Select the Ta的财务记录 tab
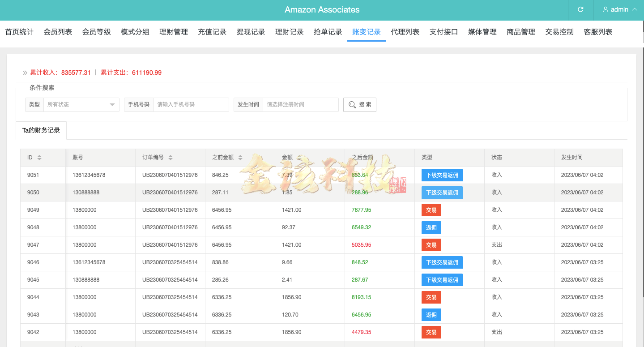This screenshot has height=347, width=644. tap(41, 130)
